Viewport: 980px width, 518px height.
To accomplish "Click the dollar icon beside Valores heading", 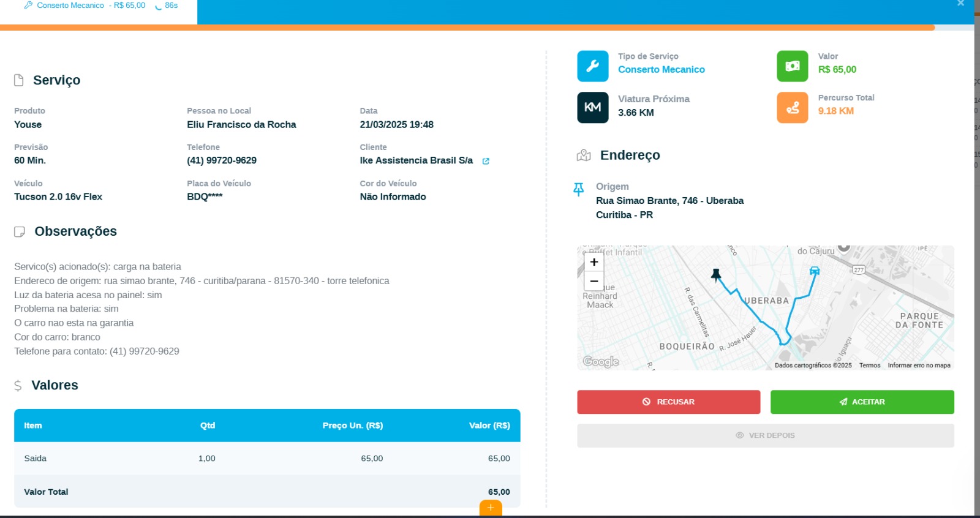I will pyautogui.click(x=18, y=385).
